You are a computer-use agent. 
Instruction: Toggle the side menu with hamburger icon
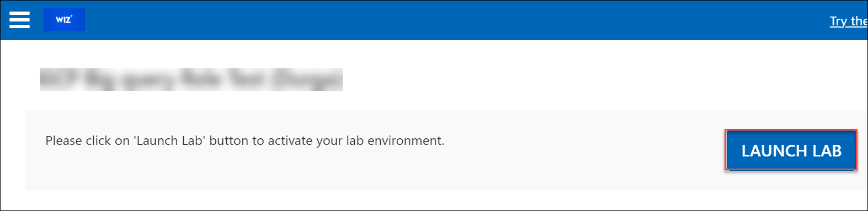pos(19,20)
